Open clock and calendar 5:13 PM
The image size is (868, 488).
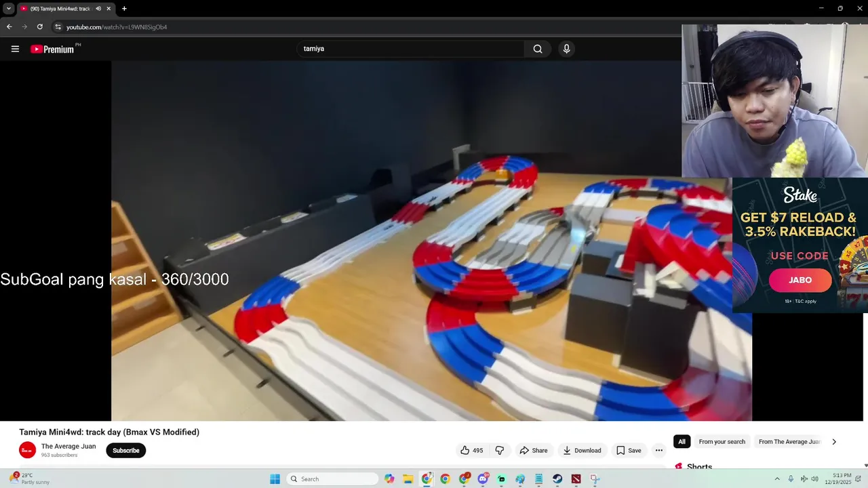(837, 479)
